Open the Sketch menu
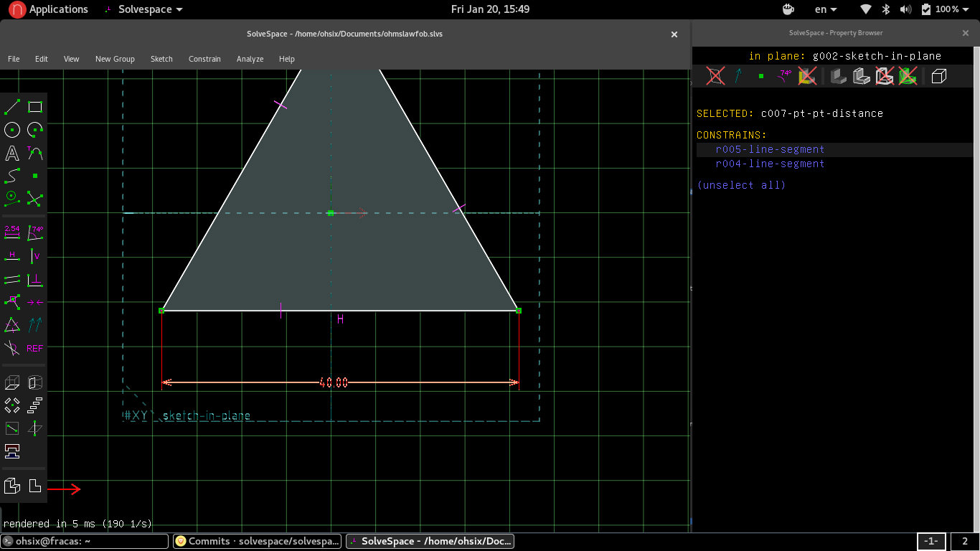The image size is (980, 551). 161,59
